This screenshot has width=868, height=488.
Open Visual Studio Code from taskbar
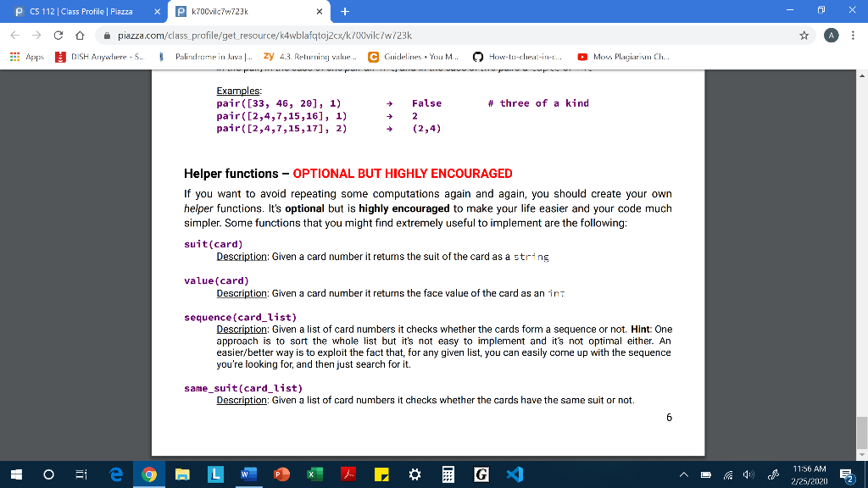(515, 474)
